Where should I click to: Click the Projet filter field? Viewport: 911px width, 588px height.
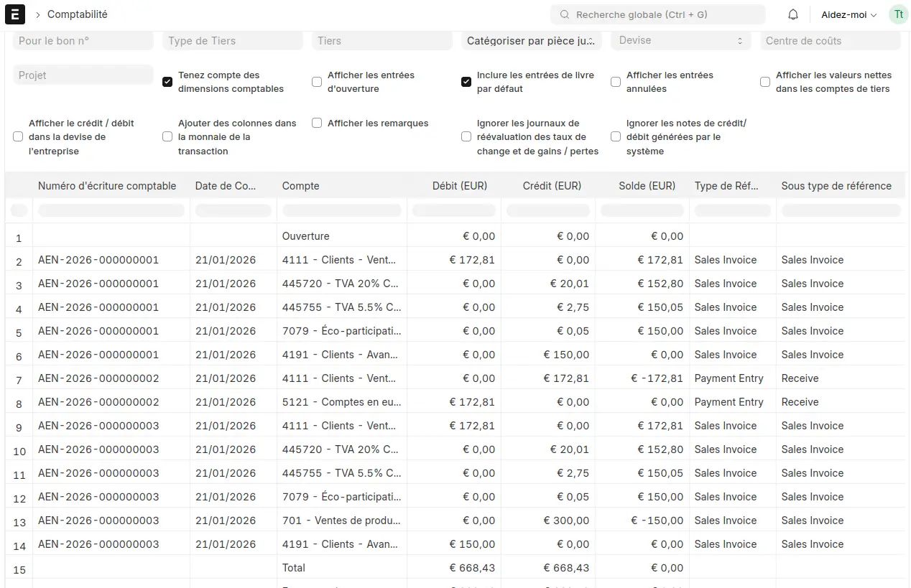[83, 75]
